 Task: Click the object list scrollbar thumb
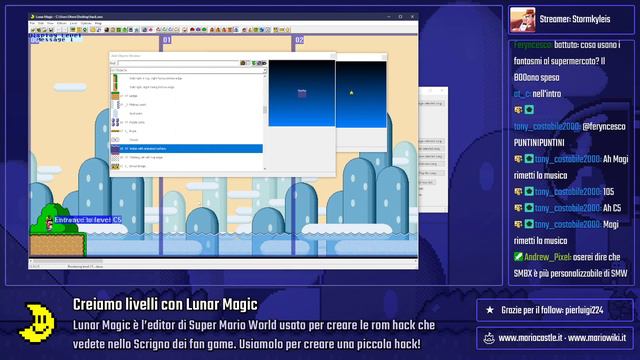(265, 110)
